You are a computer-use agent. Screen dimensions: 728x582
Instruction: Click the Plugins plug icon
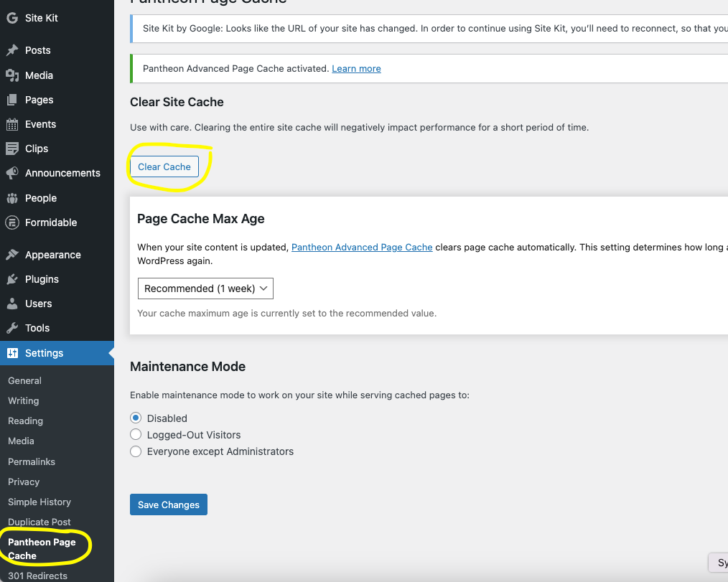tap(12, 279)
